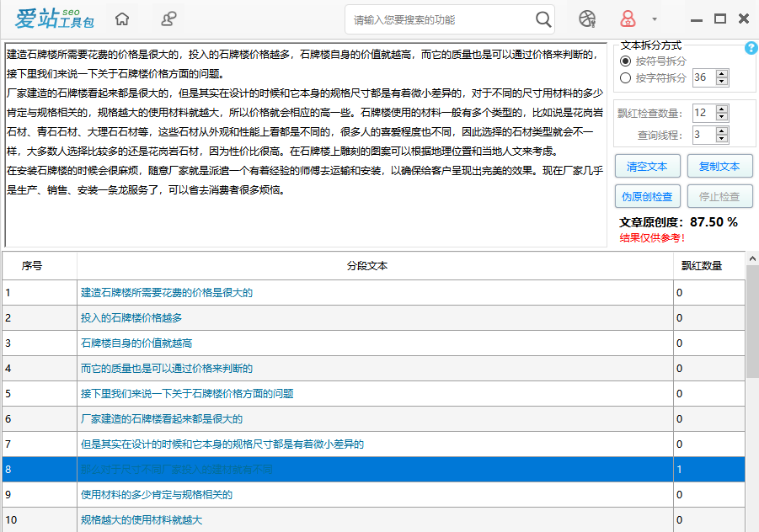Open link 建造石牌楼所需要花费的价格是很大的
This screenshot has height=532, width=759.
[167, 293]
